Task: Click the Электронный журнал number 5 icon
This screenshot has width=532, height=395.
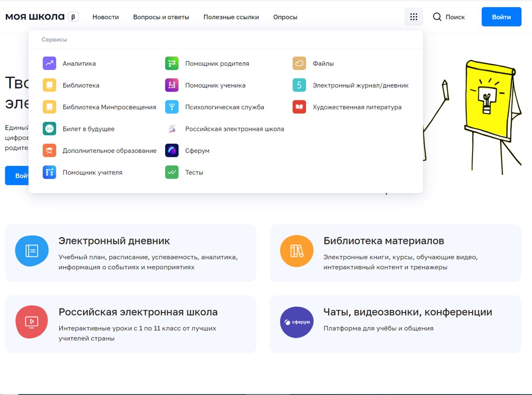Action: pos(299,85)
